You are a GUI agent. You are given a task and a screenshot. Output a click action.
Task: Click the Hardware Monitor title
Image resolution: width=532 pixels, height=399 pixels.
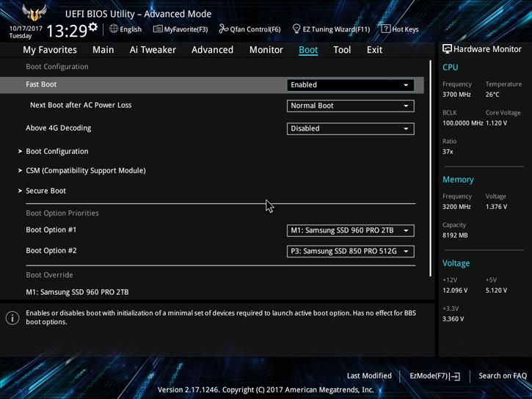pos(487,49)
